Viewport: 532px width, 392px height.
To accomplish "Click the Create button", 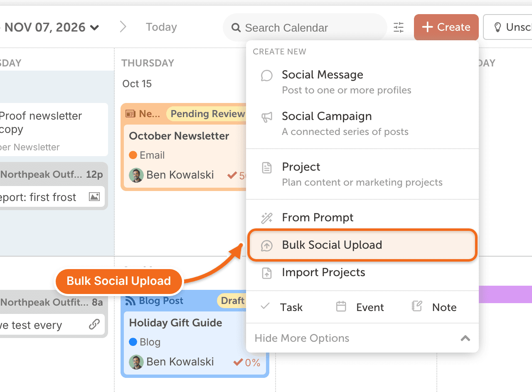I will [446, 27].
